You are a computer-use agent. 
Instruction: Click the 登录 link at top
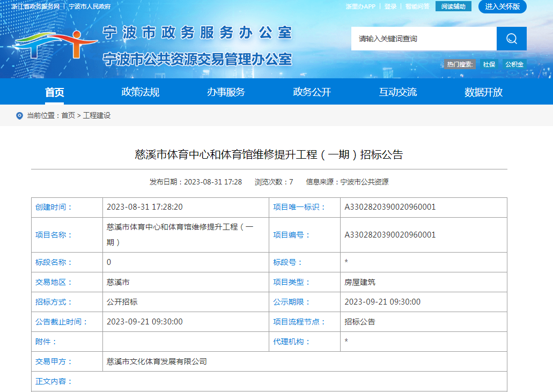pyautogui.click(x=390, y=6)
